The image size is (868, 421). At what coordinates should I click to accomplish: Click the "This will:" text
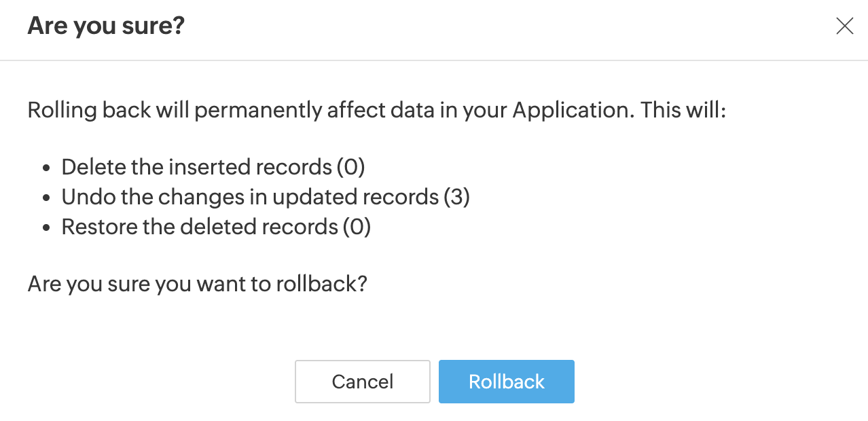pyautogui.click(x=684, y=110)
